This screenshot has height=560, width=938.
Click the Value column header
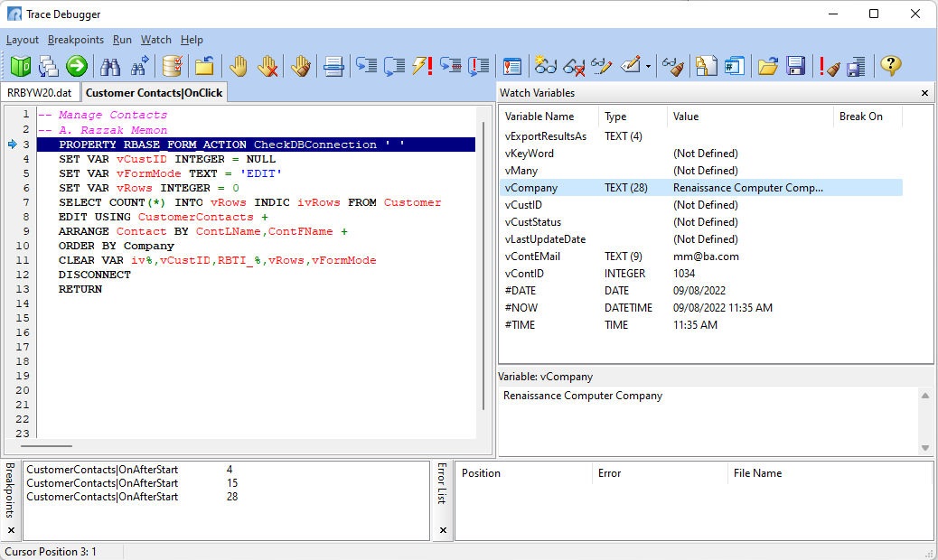tap(750, 117)
